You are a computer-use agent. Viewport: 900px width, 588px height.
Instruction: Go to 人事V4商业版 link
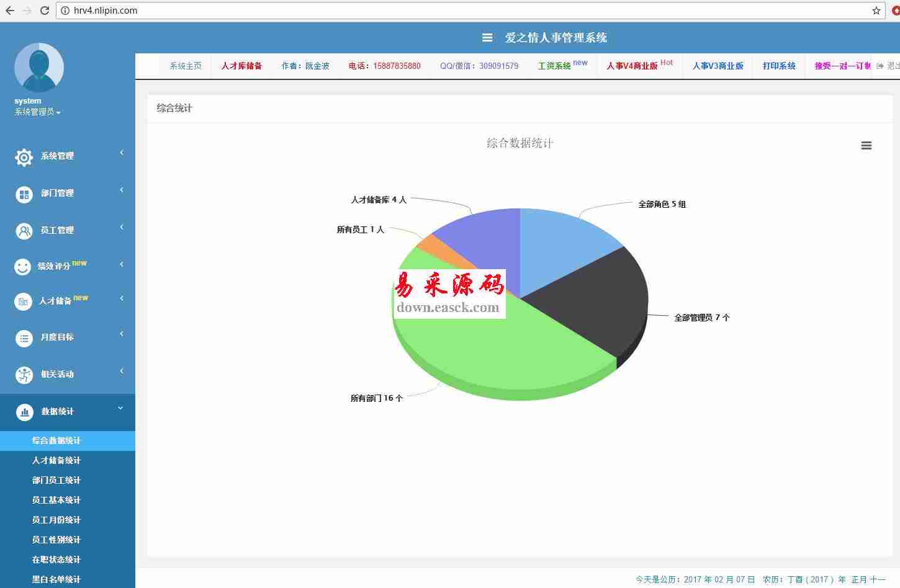pyautogui.click(x=632, y=66)
